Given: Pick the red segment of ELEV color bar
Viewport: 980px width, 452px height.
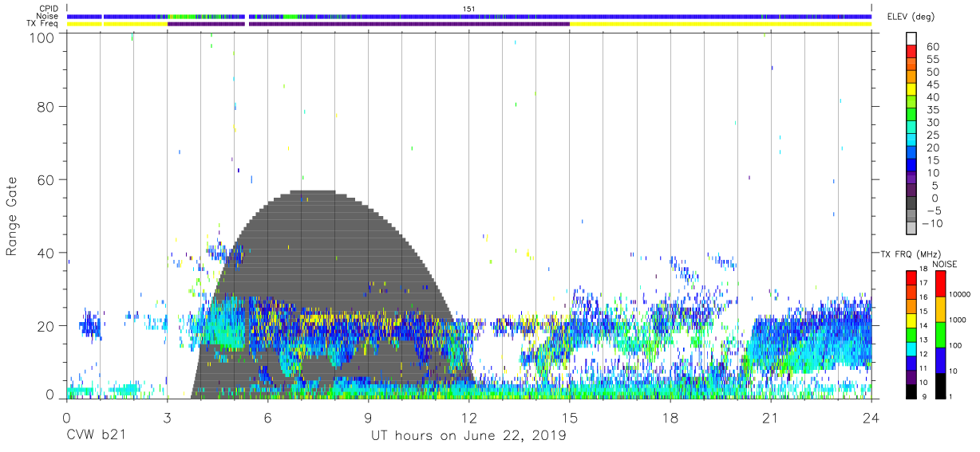Looking at the screenshot, I should tap(912, 52).
